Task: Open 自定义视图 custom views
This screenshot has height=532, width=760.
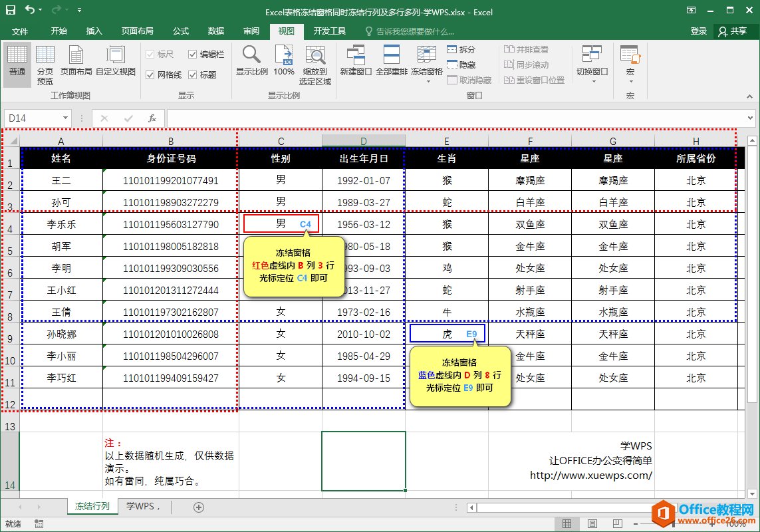Action: pyautogui.click(x=115, y=61)
